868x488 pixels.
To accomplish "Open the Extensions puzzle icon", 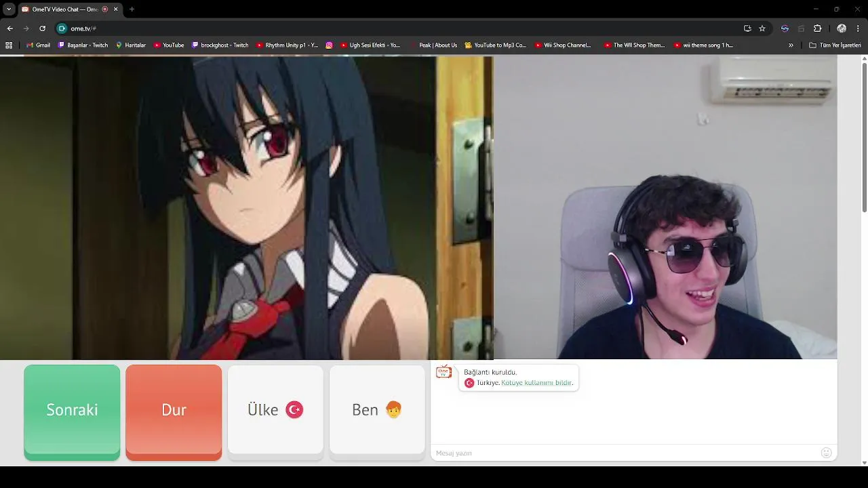I will click(x=817, y=28).
